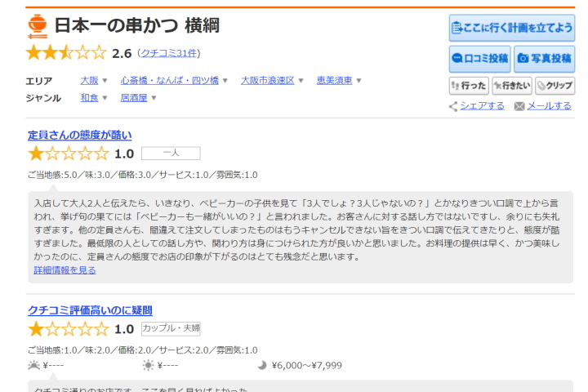The width and height of the screenshot is (588, 392).
Task: Click ここに行く計画を立てよう plan button
Action: (x=512, y=28)
